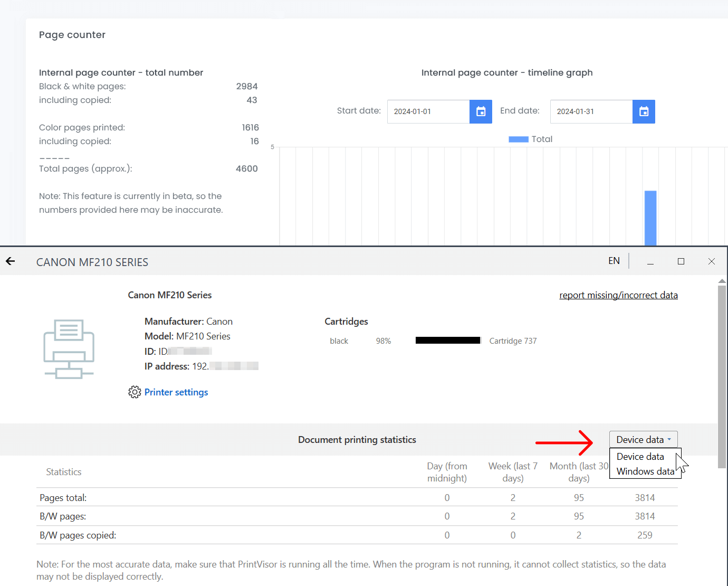Click the back arrow icon
Viewport: 728px width, 586px height.
(11, 261)
